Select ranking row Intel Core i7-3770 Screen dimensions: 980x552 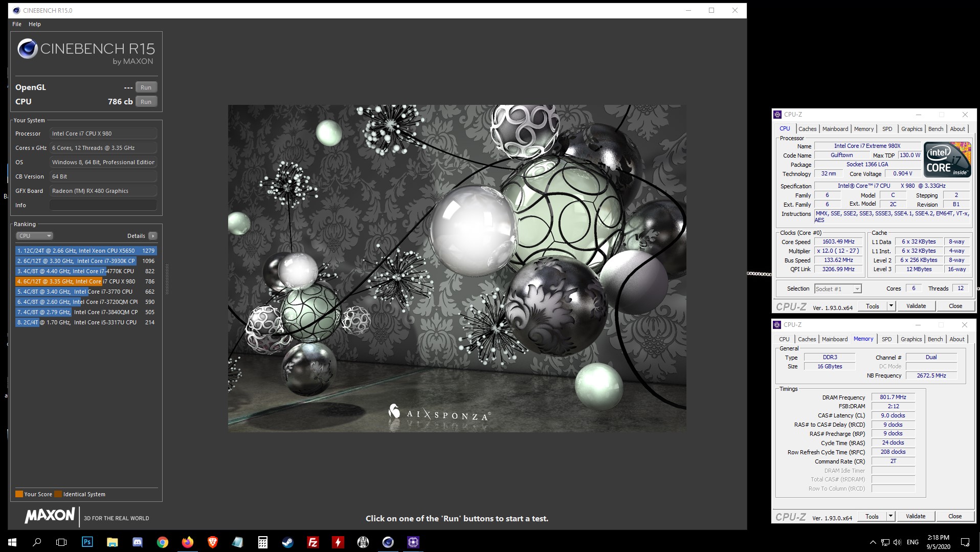coord(86,292)
